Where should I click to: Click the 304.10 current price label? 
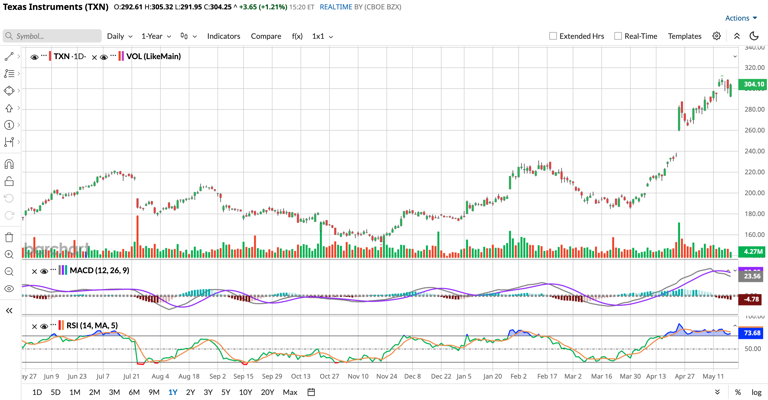tap(752, 84)
